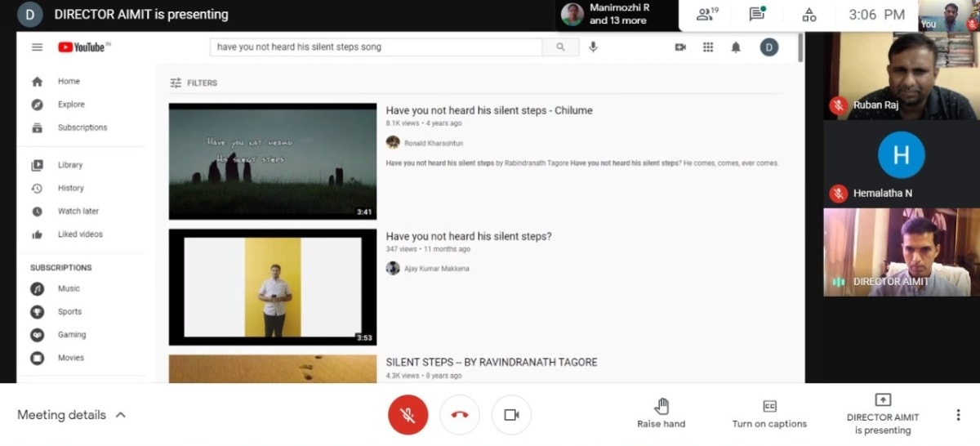
Task: Click the 'You' self-view thumbnail
Action: [x=949, y=16]
